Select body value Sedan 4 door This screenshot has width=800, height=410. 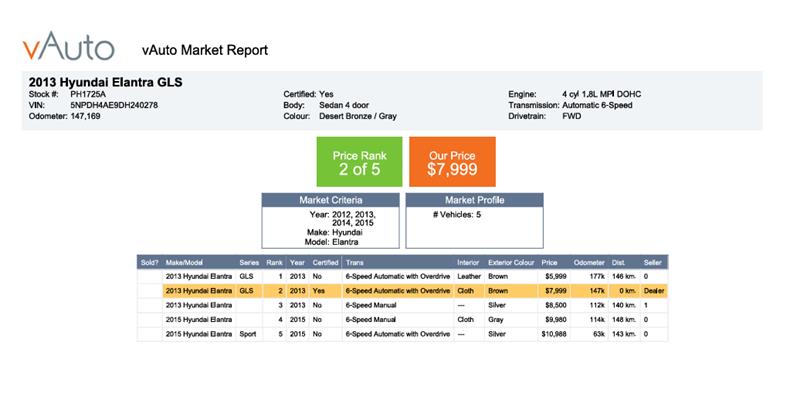pos(344,105)
